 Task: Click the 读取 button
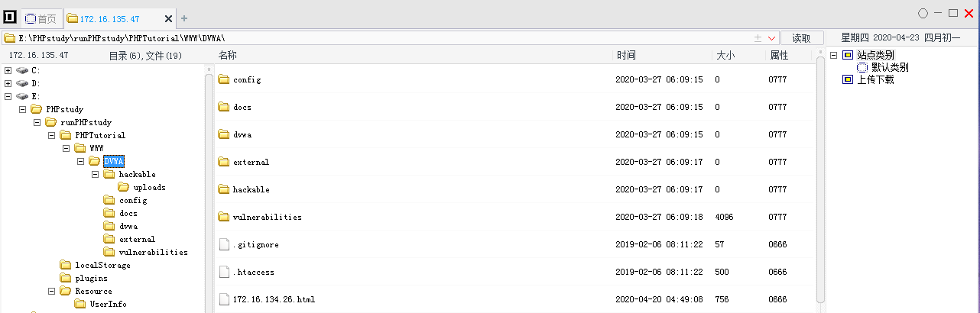click(x=801, y=38)
